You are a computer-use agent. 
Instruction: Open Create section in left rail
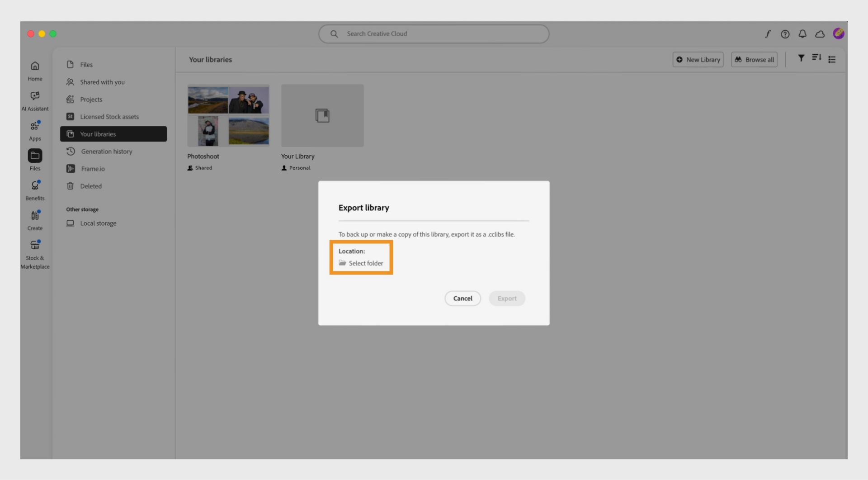[35, 220]
